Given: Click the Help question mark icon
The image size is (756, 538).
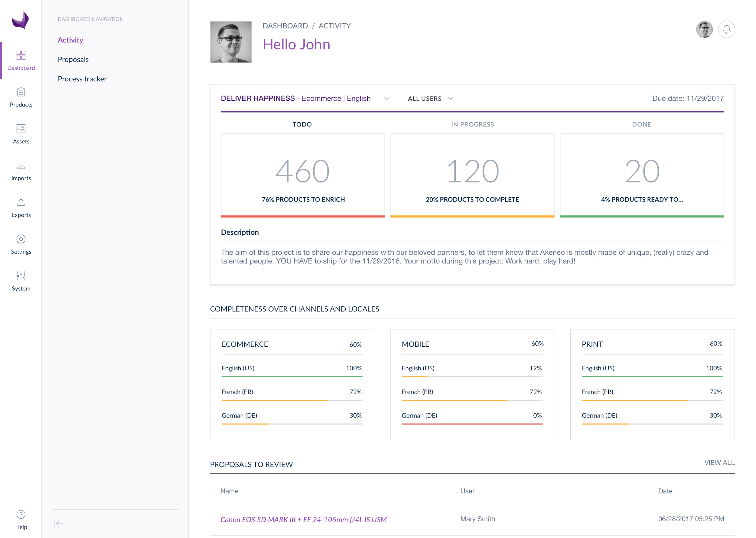Looking at the screenshot, I should [21, 514].
